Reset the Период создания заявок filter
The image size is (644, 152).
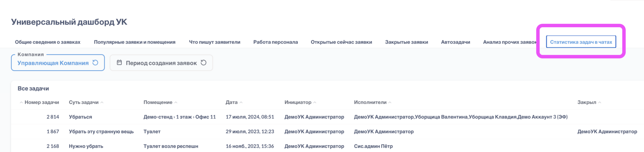tap(204, 63)
